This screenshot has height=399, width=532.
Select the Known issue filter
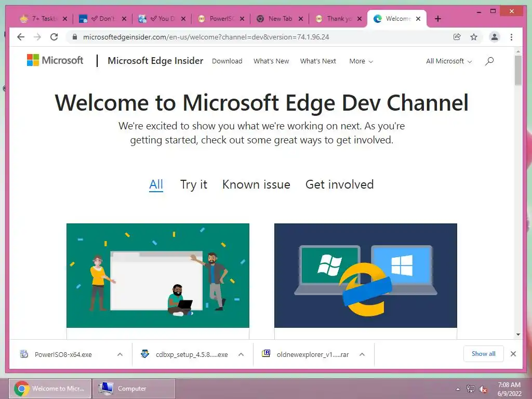tap(256, 184)
